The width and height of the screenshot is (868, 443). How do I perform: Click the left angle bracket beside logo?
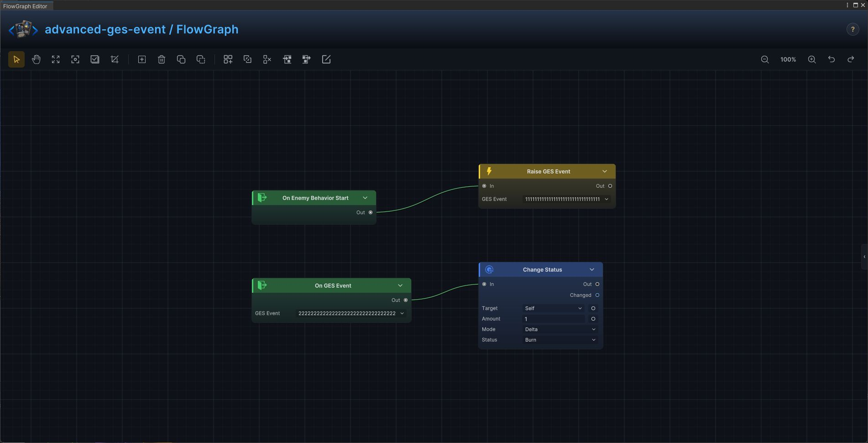point(11,30)
